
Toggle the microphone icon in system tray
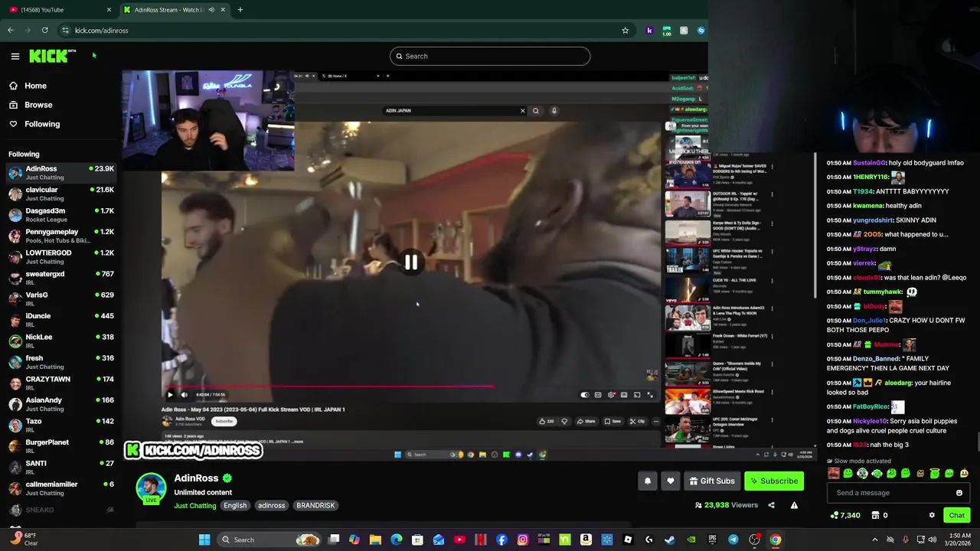coord(905,540)
